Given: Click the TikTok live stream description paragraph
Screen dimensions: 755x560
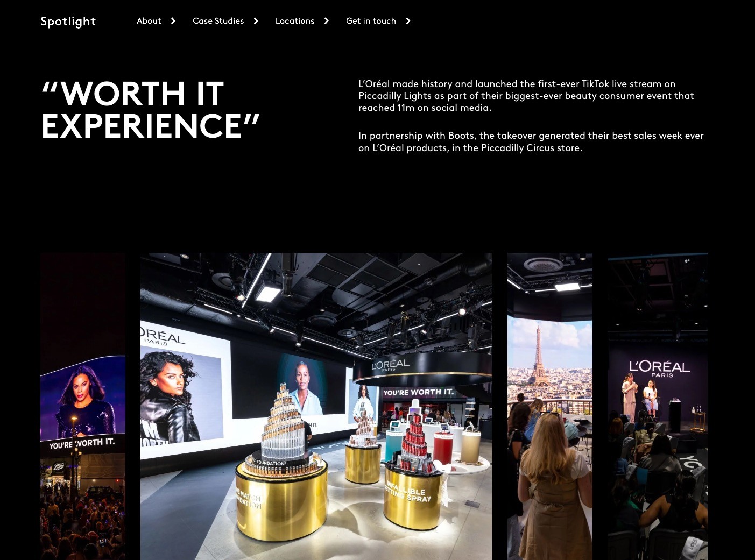Looking at the screenshot, I should pos(526,96).
